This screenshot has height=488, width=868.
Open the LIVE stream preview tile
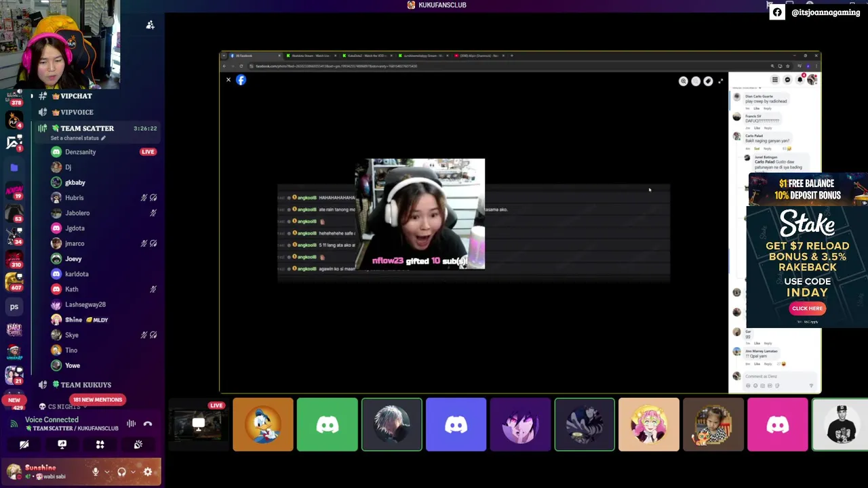(x=198, y=424)
